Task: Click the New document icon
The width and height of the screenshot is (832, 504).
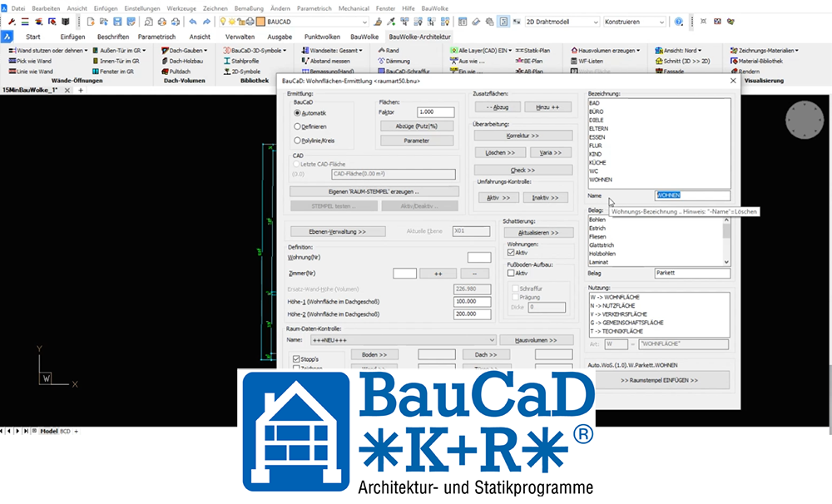Action: tap(90, 22)
